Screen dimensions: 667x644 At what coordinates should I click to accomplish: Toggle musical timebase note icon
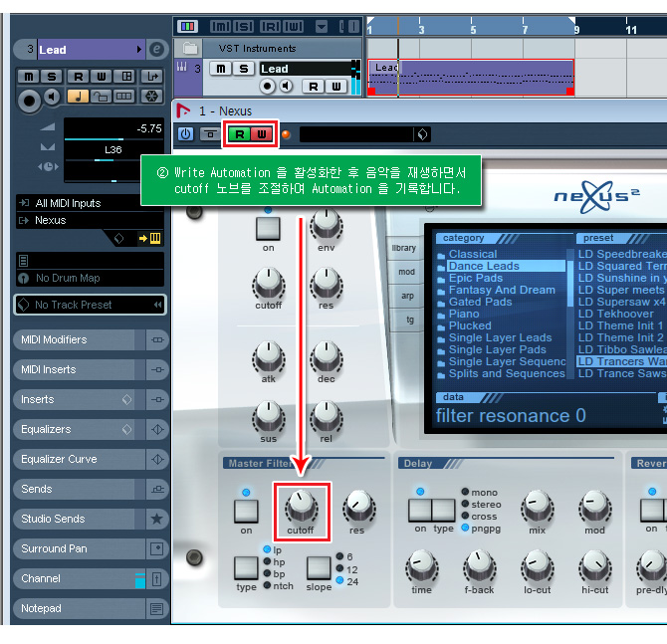(78, 97)
